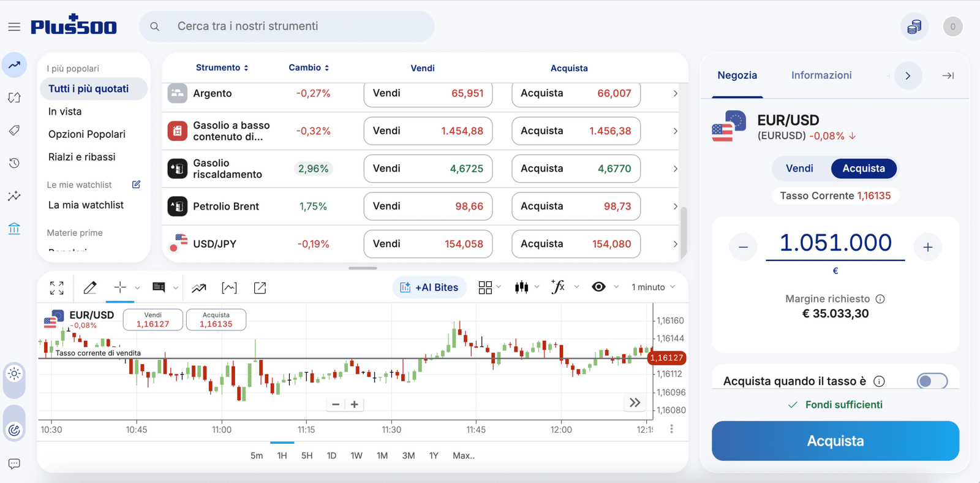Open the bank funds management sidebar icon
Screen dimensions: 980x483
[14, 229]
